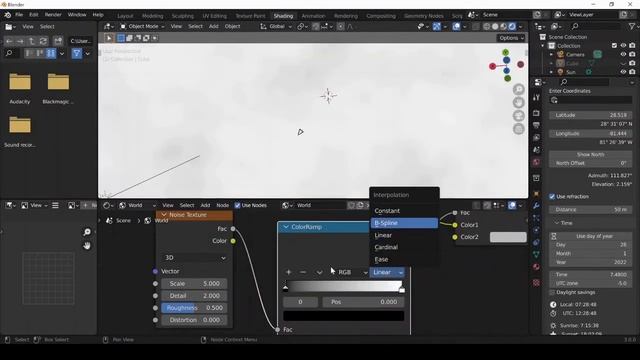Image resolution: width=640 pixels, height=360 pixels.
Task: Go back in file browser
Action: 9,41
